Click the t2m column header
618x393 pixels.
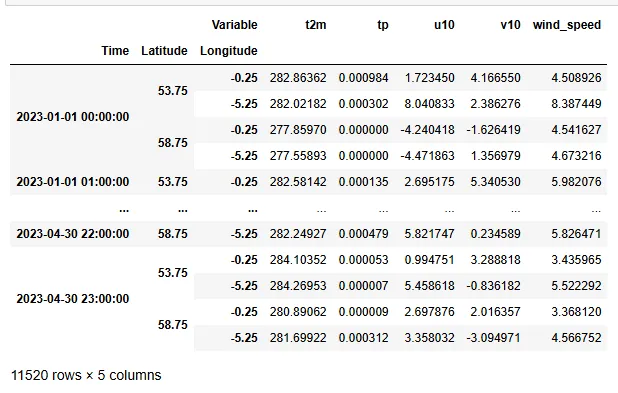pyautogui.click(x=315, y=25)
